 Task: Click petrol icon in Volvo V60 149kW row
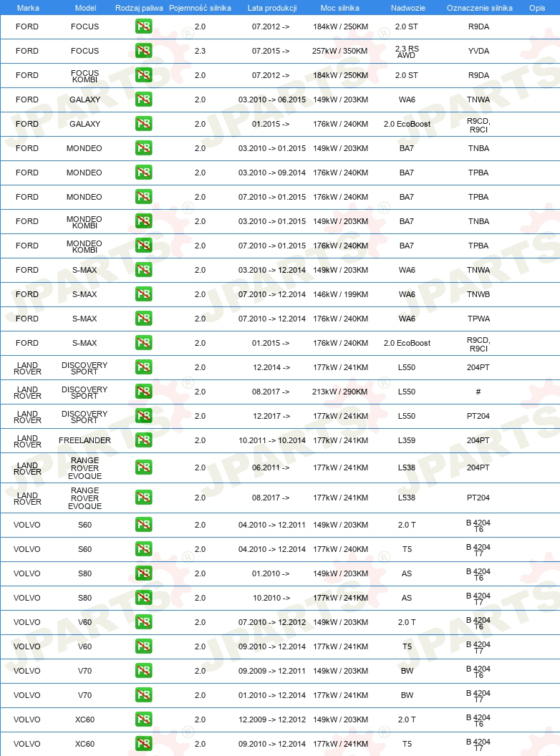[144, 622]
